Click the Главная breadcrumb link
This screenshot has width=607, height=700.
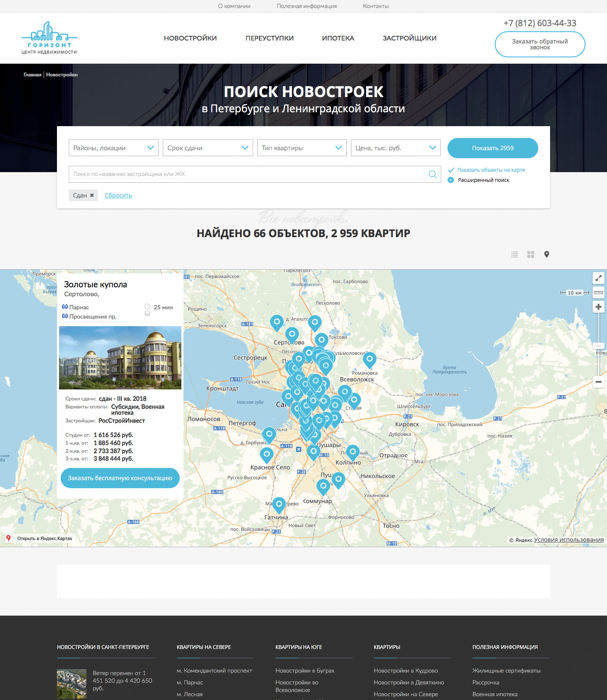(x=32, y=75)
